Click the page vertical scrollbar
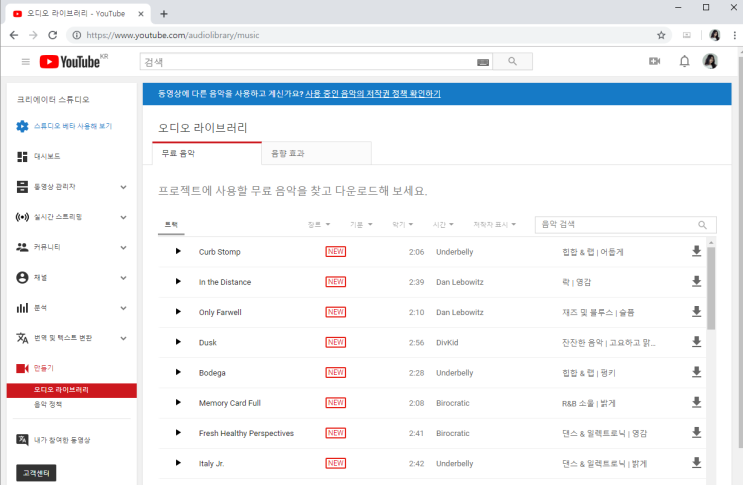Image resolution: width=743 pixels, height=485 pixels. tap(740, 251)
